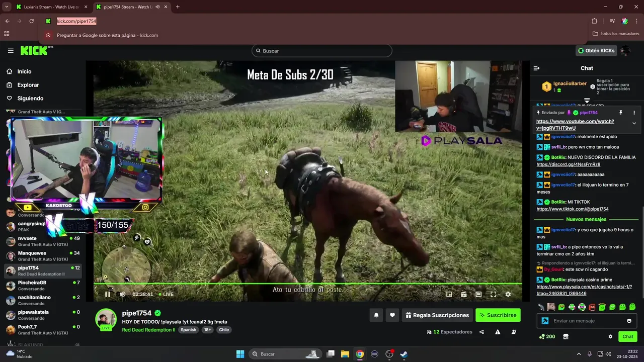Open Pooh7_7 channel in sidebar
The height and width of the screenshot is (362, 644).
click(x=43, y=330)
